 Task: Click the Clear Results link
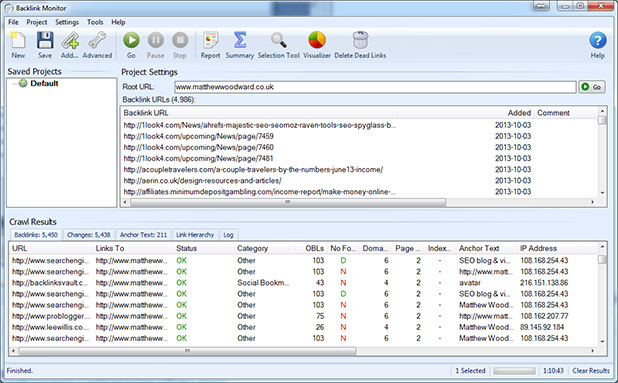pos(591,371)
